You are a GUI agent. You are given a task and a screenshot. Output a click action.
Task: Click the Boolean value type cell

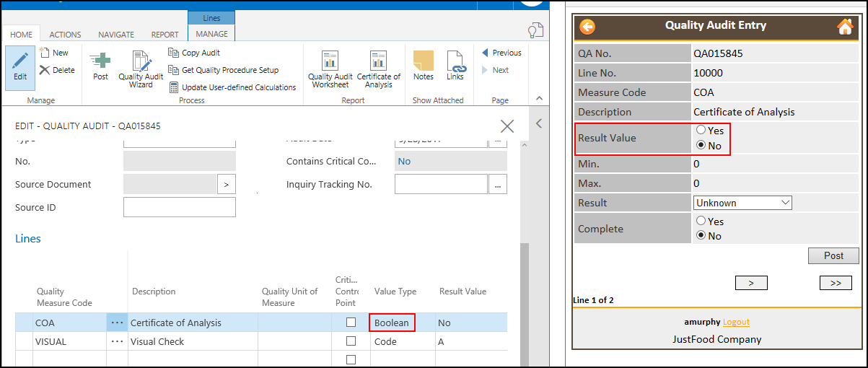(x=392, y=323)
